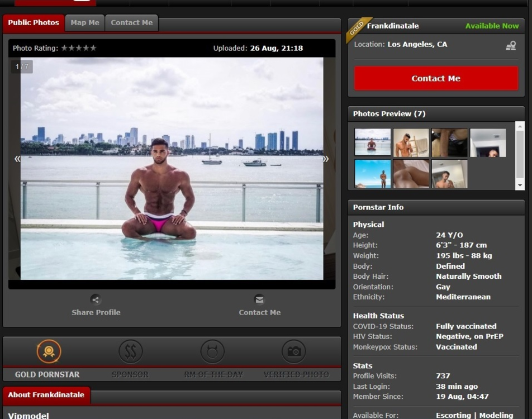Open the Contact Me tab
The width and height of the screenshot is (532, 419).
131,23
